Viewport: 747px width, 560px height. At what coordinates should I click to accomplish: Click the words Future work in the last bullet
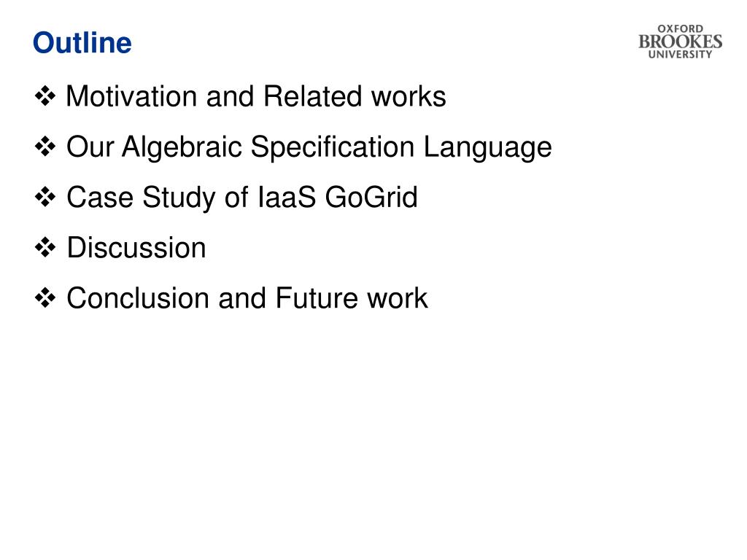(x=352, y=298)
